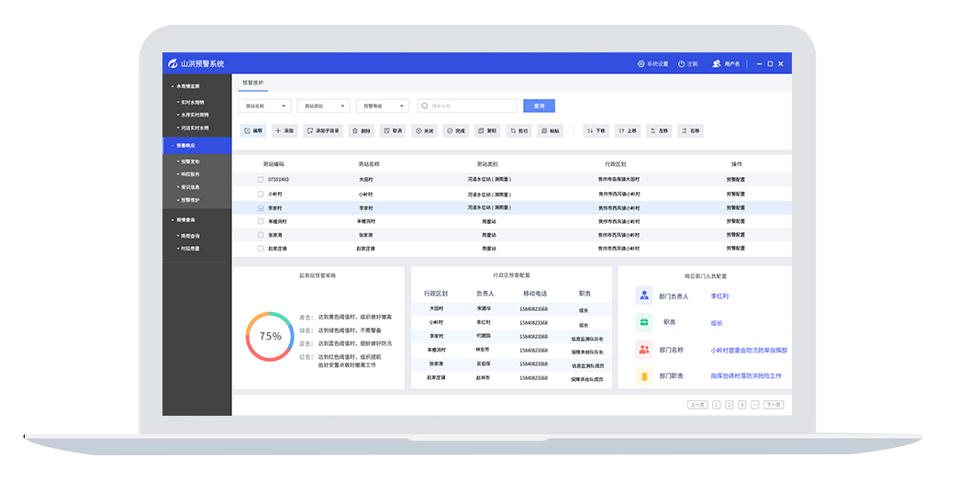Screen dimensions: 980x492
Task: Select 预警发布 in the left sidebar
Action: 191,162
